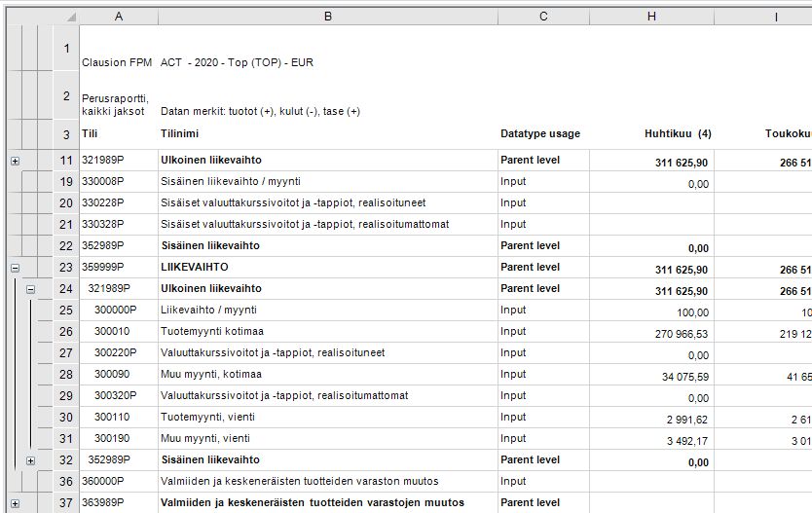The width and height of the screenshot is (812, 513).
Task: Click 'Ulkoinen liikevaihto' in row 11
Action: 328,161
